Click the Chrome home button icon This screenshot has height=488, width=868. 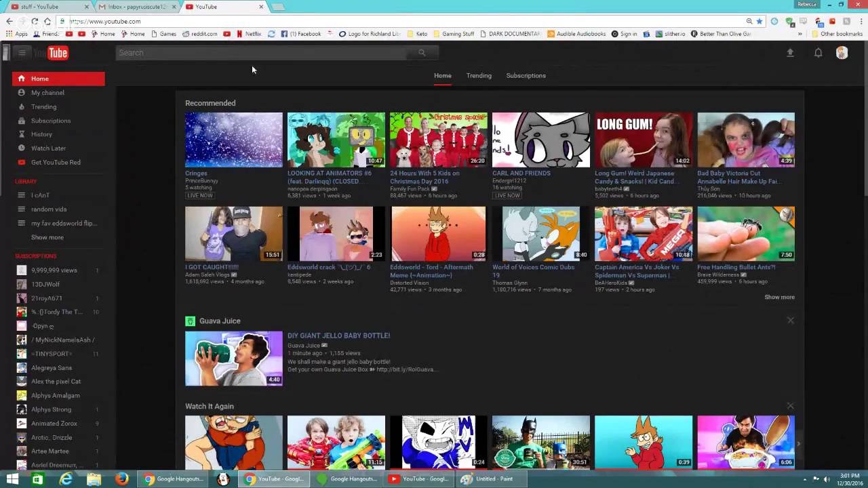click(x=47, y=21)
